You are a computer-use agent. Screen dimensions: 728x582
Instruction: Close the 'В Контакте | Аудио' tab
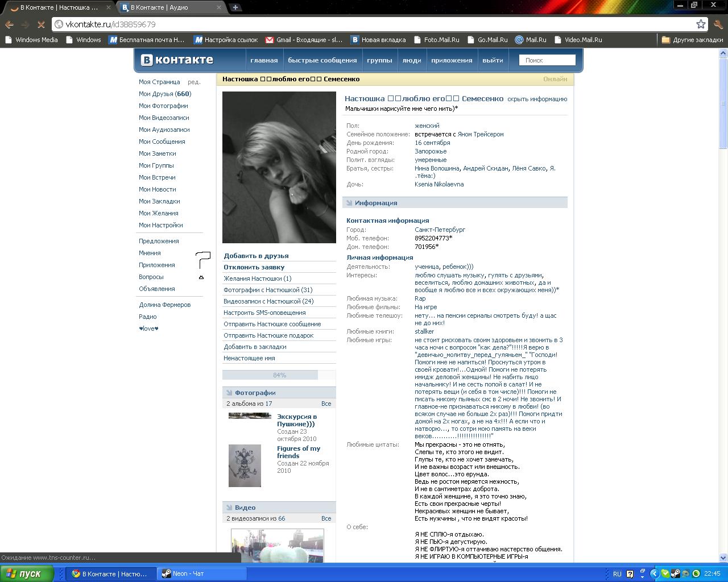click(219, 7)
